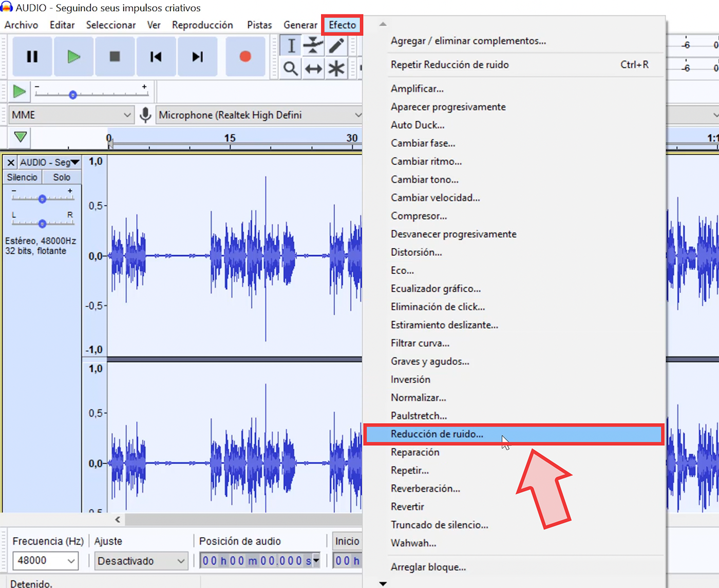This screenshot has width=719, height=588.
Task: Adjust the track pan L/R slider
Action: click(x=43, y=223)
